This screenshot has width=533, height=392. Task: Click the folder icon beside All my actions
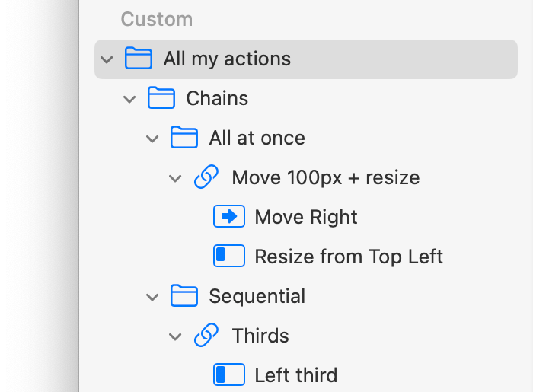pos(138,59)
